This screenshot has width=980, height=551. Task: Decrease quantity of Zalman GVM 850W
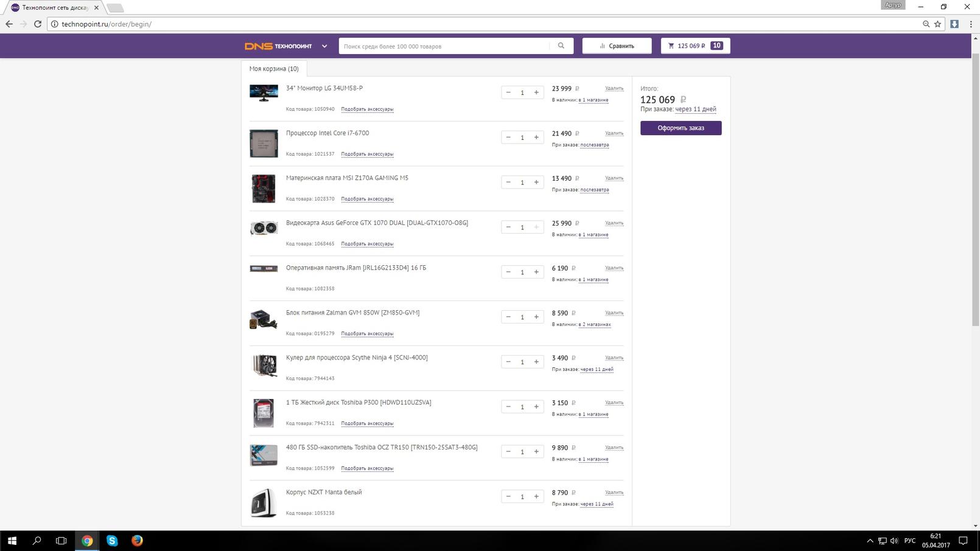tap(508, 317)
